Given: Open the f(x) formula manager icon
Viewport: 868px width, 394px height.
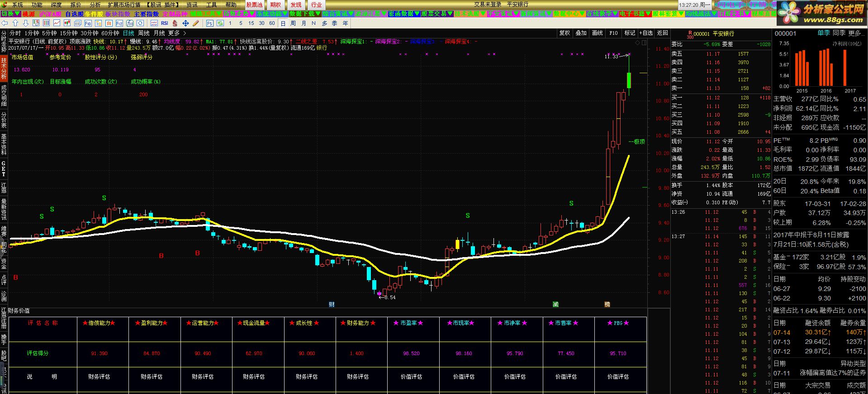Looking at the screenshot, I should coord(130,23).
